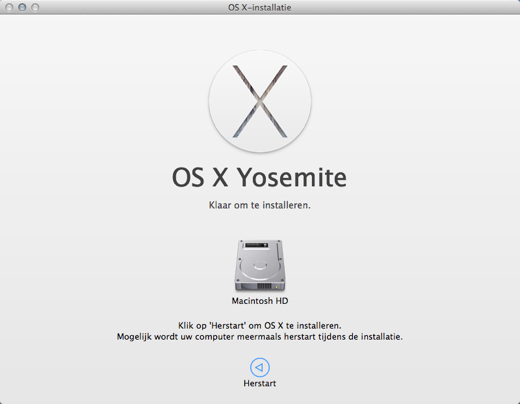This screenshot has width=520, height=404.
Task: Click the center crossing of the X logo
Action: [x=260, y=101]
